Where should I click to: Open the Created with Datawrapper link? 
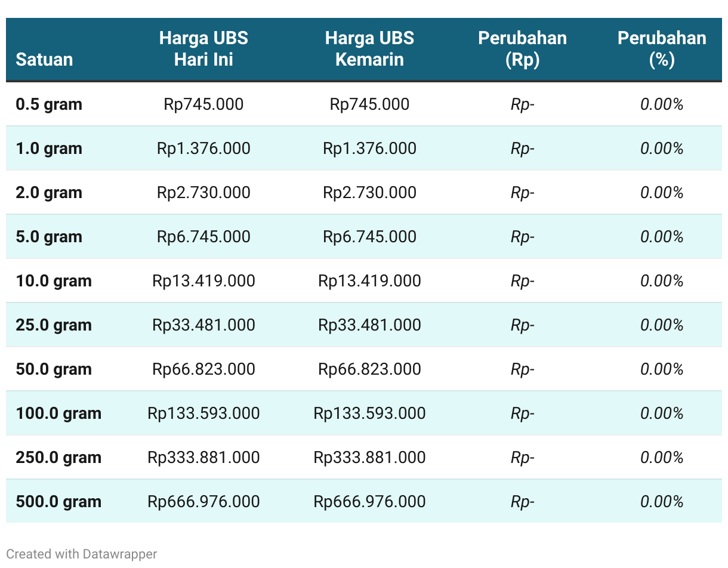82,554
